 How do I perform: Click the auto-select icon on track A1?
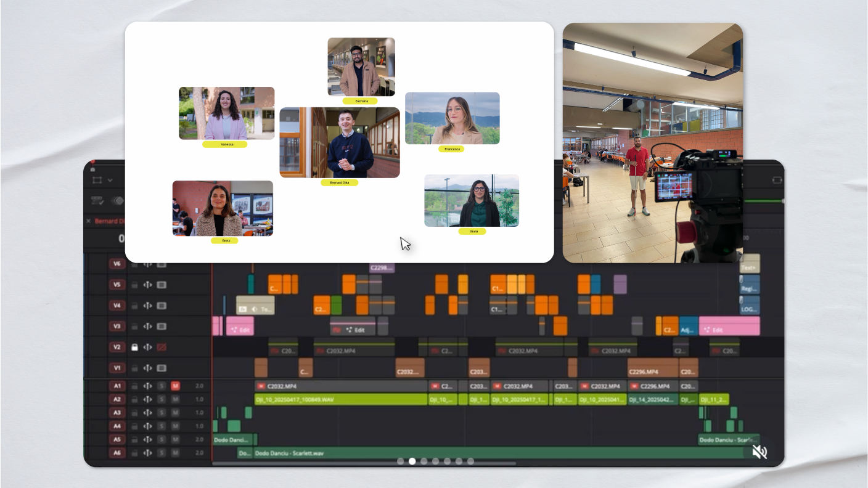tap(148, 386)
